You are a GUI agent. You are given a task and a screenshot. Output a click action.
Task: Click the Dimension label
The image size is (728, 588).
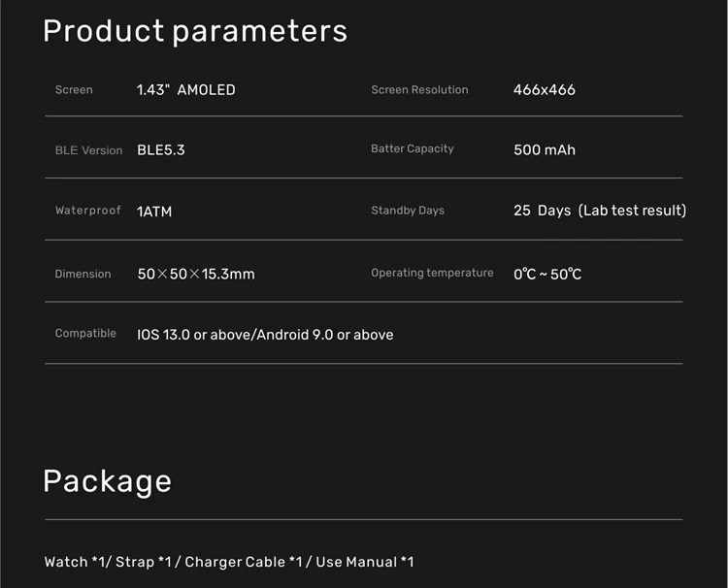coord(83,275)
